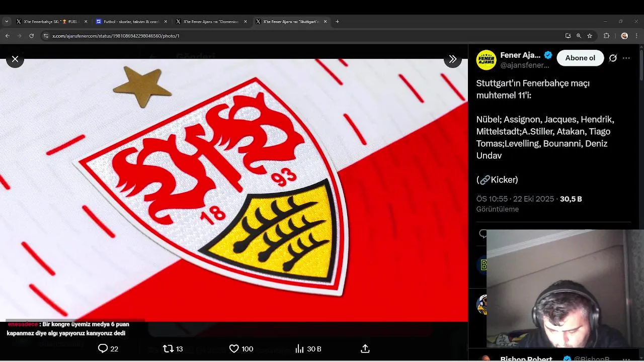Screen dimensions: 644x362
Task: Click the install app icon in the address bar
Action: 568,36
